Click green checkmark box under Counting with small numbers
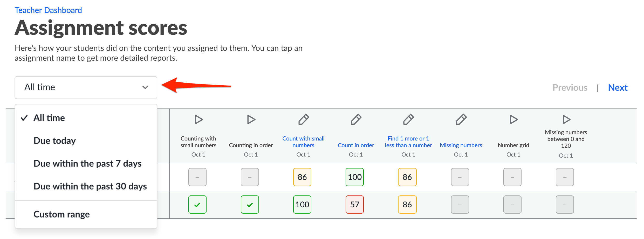This screenshot has height=239, width=644. click(x=197, y=205)
